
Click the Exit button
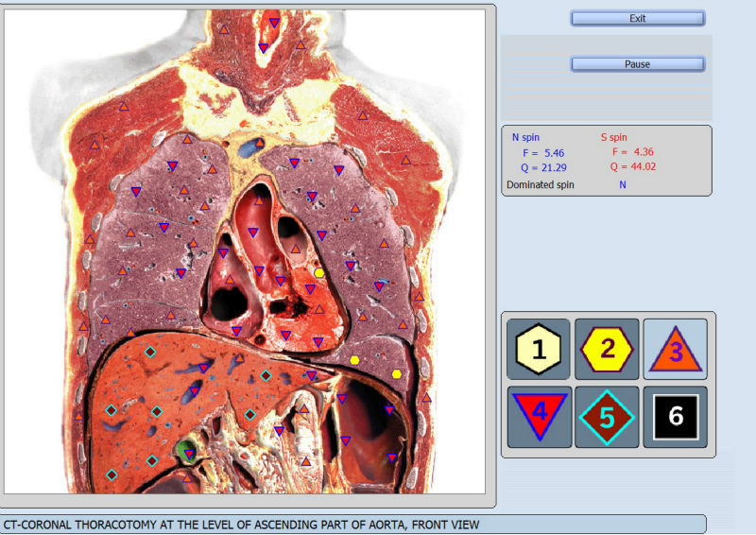coord(637,18)
